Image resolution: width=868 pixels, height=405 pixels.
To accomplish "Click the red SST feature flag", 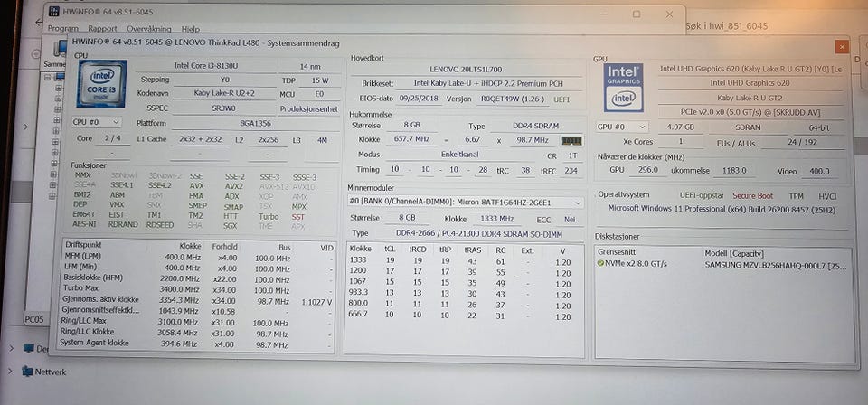I will coord(297,217).
